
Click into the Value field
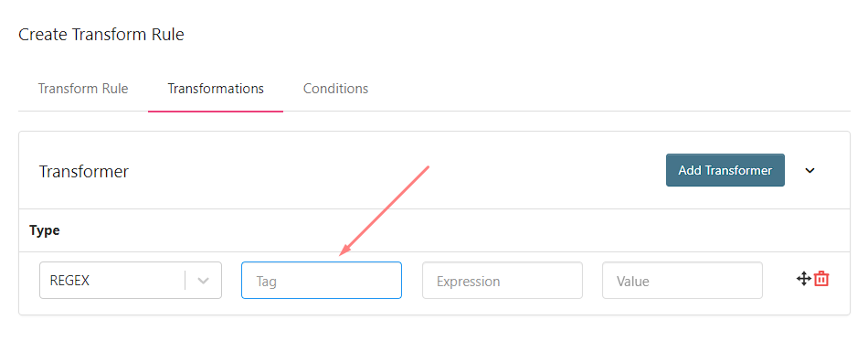pos(683,281)
